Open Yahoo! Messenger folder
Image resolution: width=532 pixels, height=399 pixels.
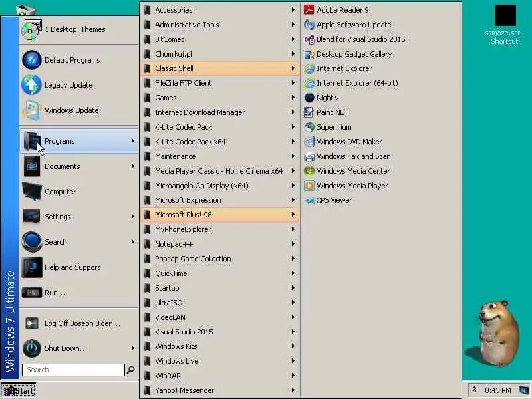(x=219, y=390)
